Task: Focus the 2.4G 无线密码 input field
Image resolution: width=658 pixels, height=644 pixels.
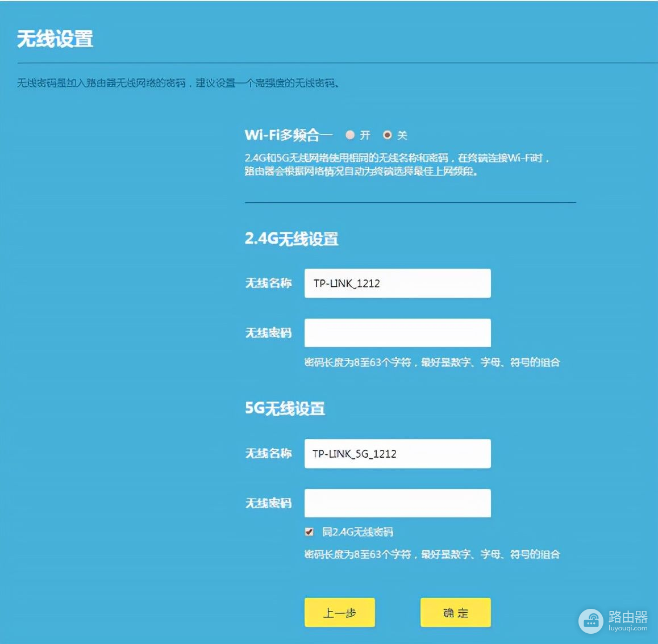Action: click(x=397, y=333)
